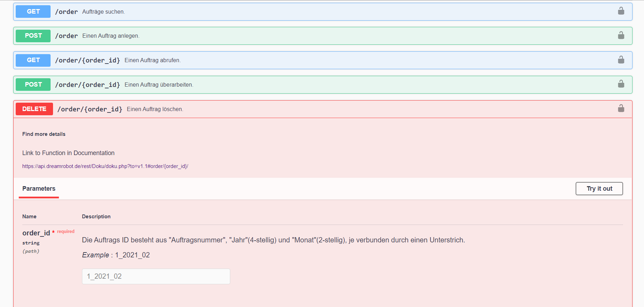Click 'Link to Function in Documentation' text
Viewport: 644px width, 307px height.
[x=68, y=153]
